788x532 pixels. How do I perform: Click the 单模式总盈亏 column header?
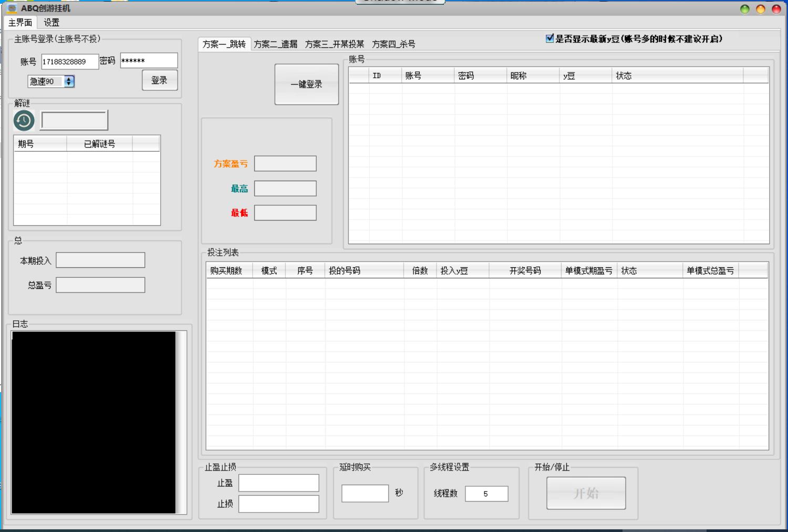coord(710,270)
